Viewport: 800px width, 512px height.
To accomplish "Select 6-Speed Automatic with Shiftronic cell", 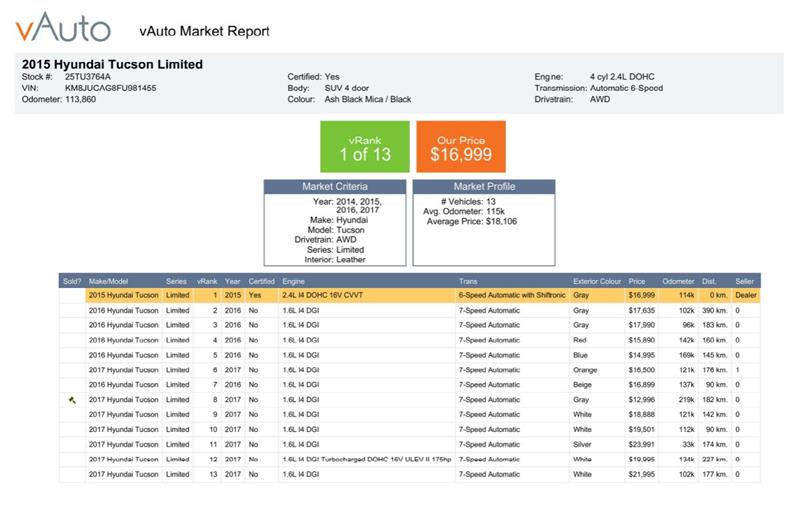I will pos(512,295).
